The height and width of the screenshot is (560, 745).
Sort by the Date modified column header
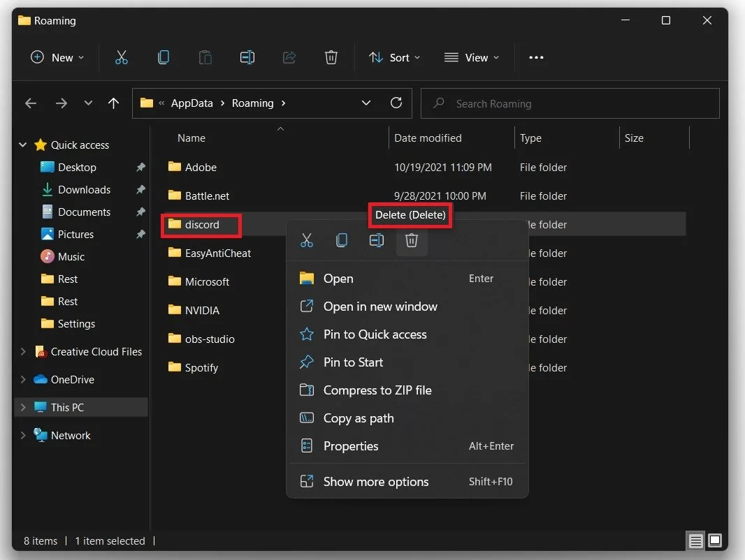(x=428, y=138)
